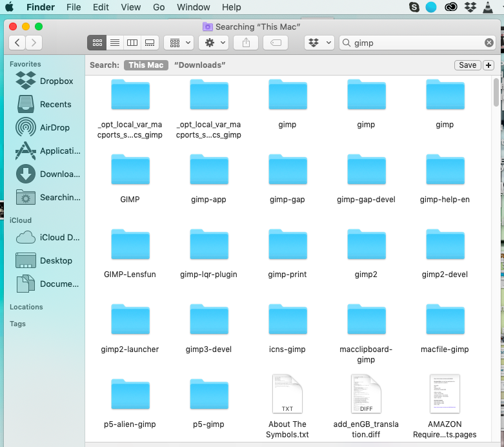The image size is (504, 447).
Task: Open the Help menu
Action: [232, 6]
